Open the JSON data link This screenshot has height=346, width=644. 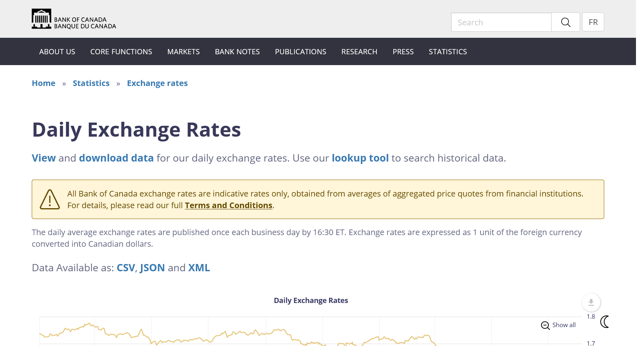pos(152,268)
